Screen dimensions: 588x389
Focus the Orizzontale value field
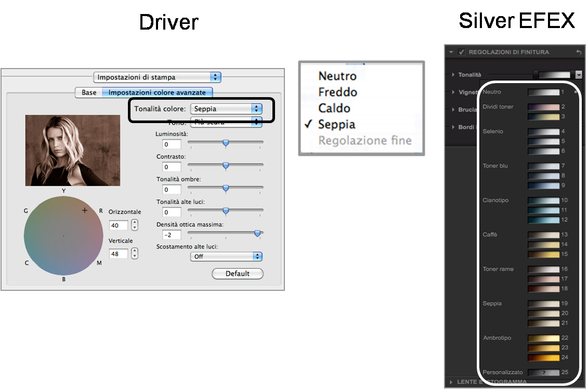pos(119,225)
